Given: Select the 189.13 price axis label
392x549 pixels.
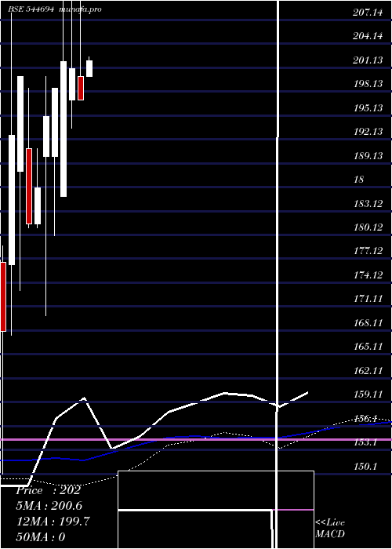Looking at the screenshot, I should [x=368, y=155].
